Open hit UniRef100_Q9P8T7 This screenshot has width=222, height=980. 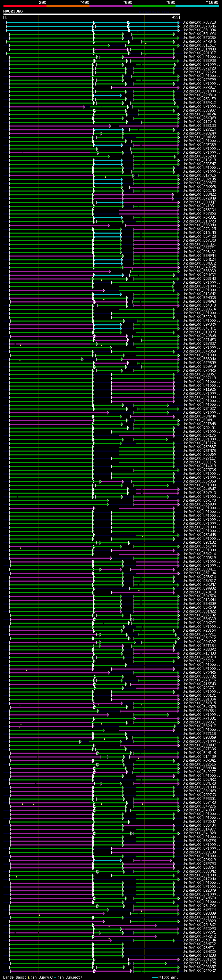tap(199, 183)
